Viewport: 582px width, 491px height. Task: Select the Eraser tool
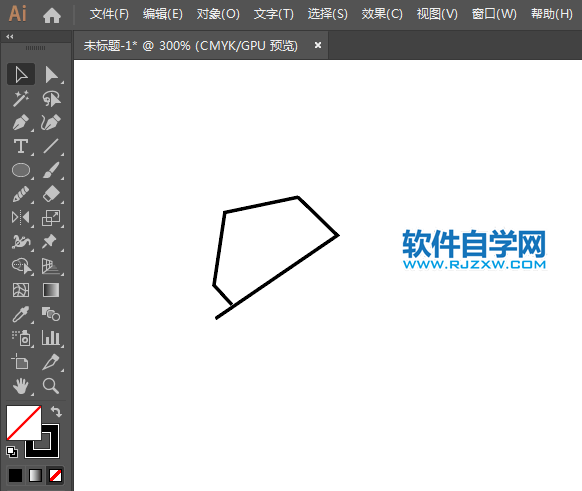[52, 194]
